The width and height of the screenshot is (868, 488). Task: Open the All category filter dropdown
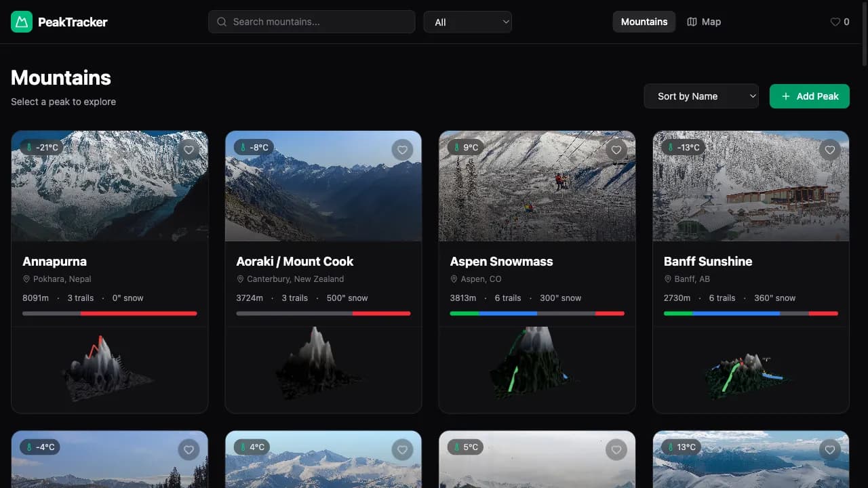tap(468, 22)
